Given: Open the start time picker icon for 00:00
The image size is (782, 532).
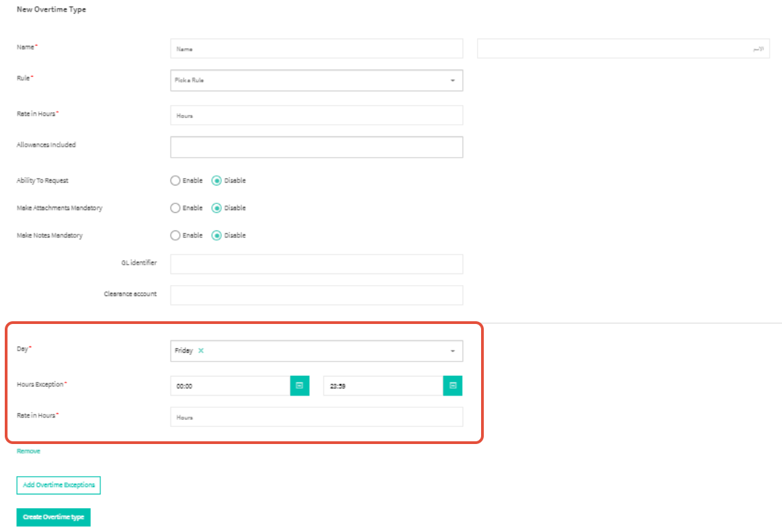Looking at the screenshot, I should pos(300,385).
